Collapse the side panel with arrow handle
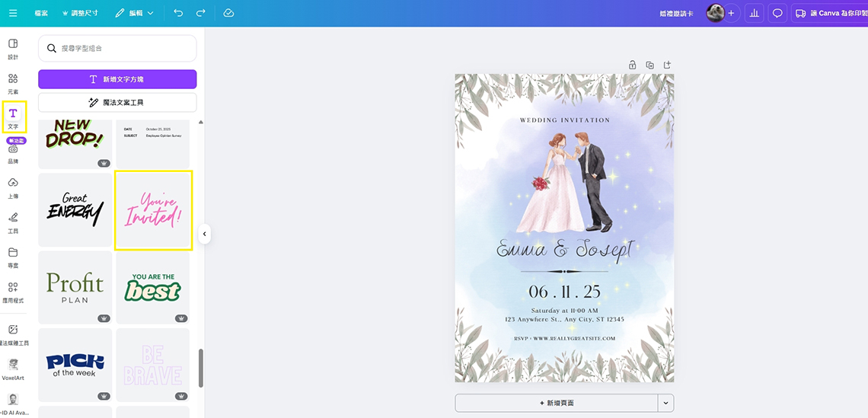Viewport: 868px width, 418px height. (x=204, y=234)
